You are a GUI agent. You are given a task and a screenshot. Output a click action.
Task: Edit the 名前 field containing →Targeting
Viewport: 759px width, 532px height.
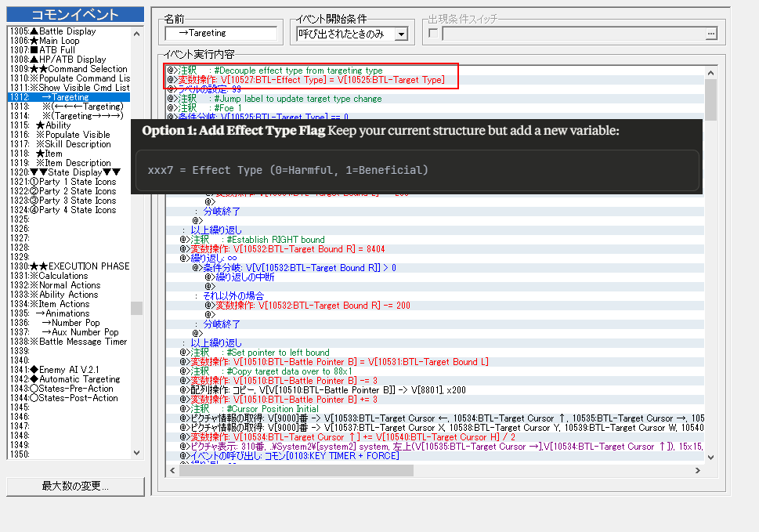(221, 34)
